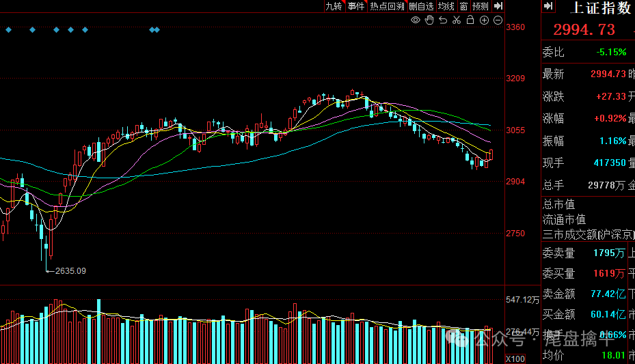The height and width of the screenshot is (364, 635).
Task: Open the 九转 indicator tab
Action: pos(334,6)
